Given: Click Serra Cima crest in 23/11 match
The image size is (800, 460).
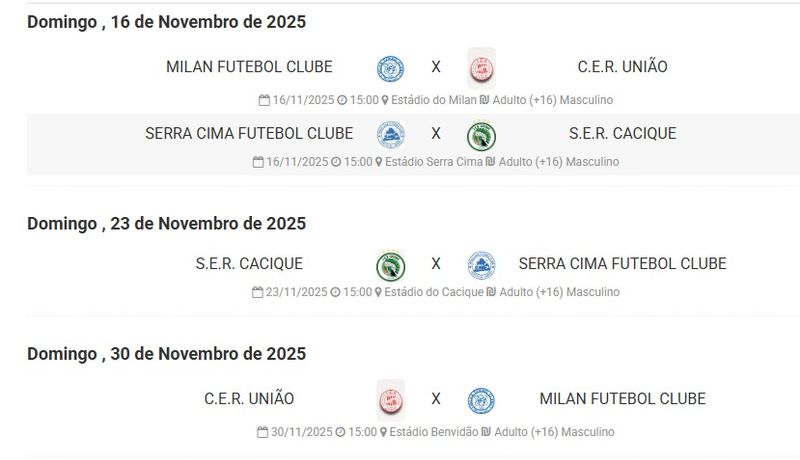Looking at the screenshot, I should tap(481, 265).
